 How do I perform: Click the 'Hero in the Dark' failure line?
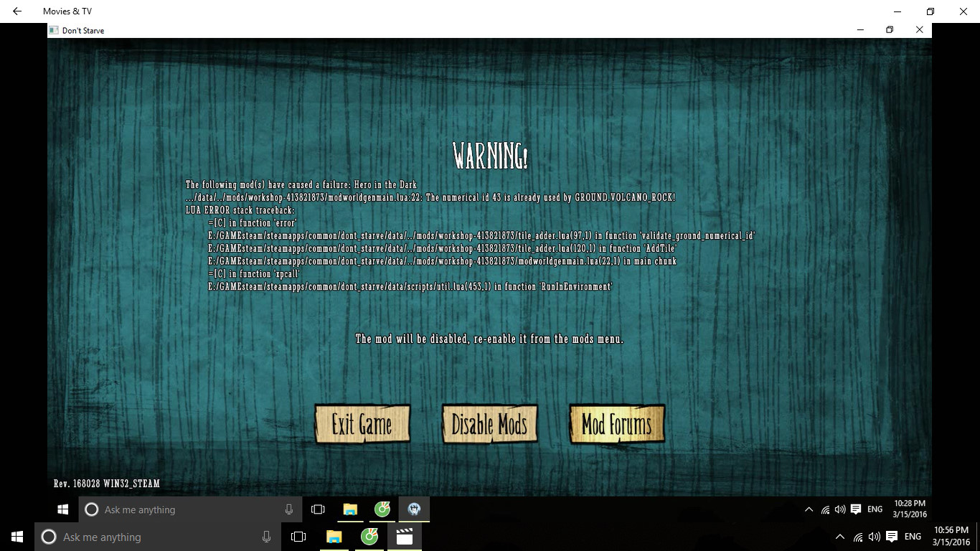click(301, 184)
